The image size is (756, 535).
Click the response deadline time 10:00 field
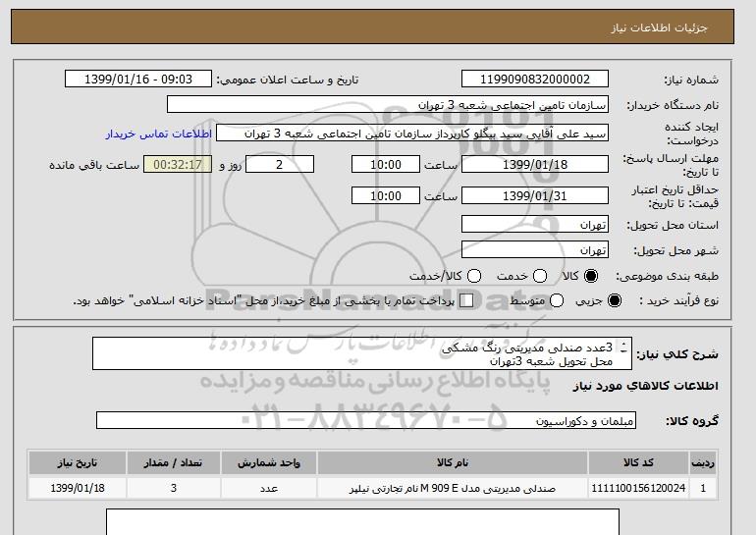(386, 164)
